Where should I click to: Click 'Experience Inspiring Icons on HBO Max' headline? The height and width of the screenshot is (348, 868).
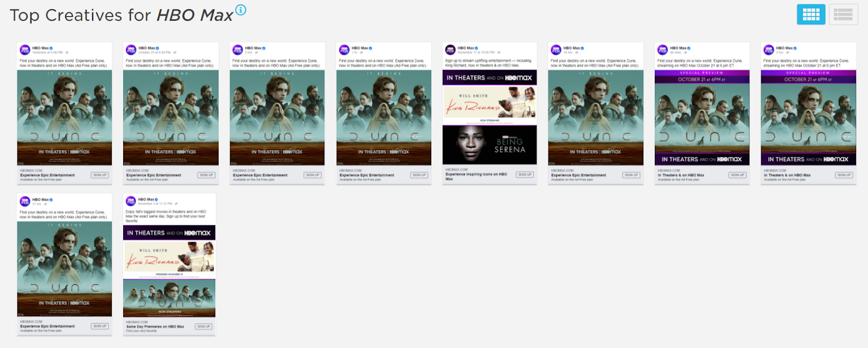tap(476, 176)
